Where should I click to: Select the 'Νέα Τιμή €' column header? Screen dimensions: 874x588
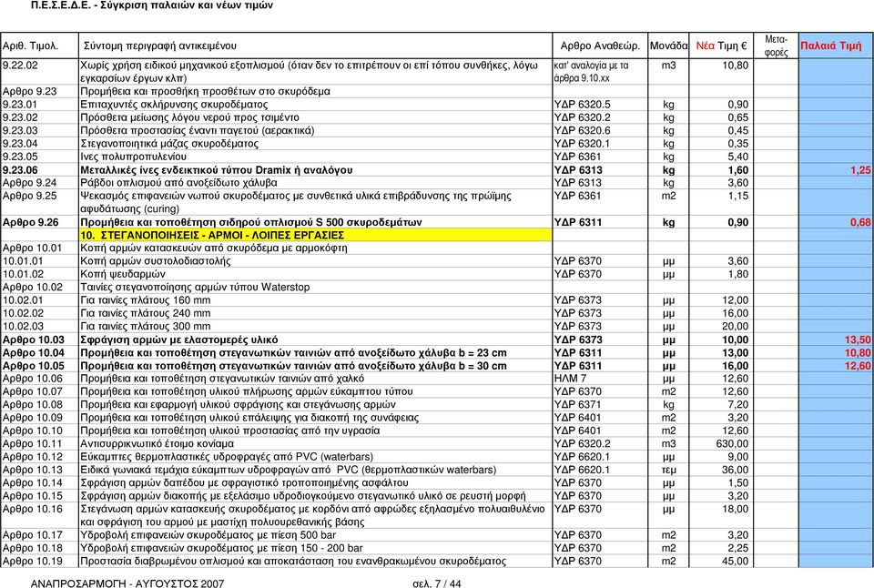(x=721, y=46)
